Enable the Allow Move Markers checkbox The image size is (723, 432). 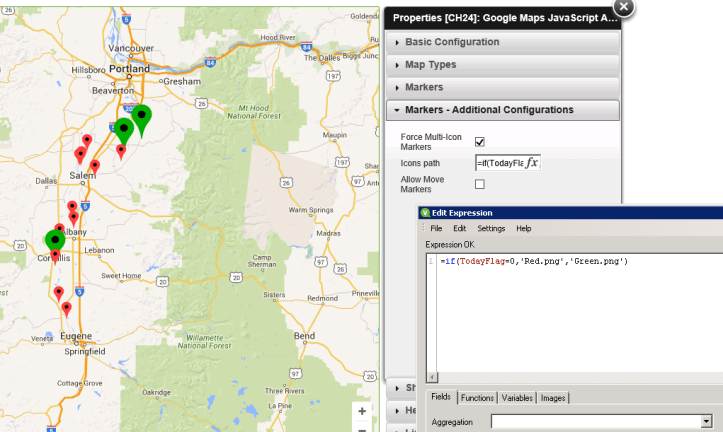[480, 184]
